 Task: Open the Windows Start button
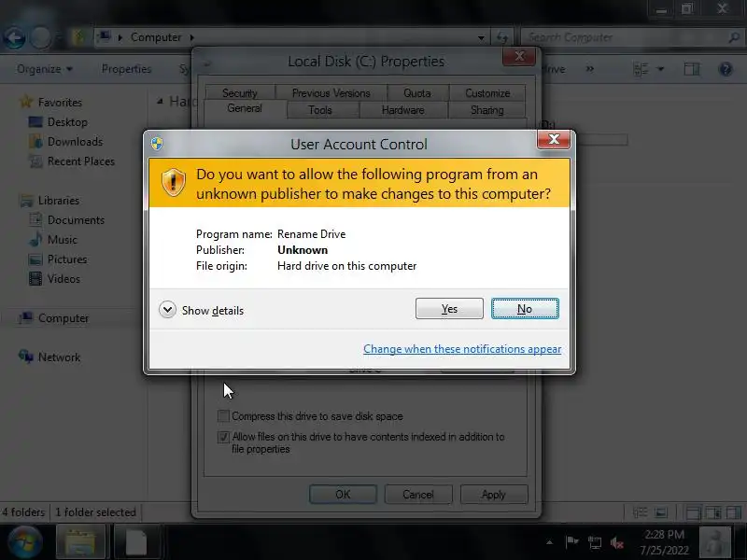[x=24, y=542]
